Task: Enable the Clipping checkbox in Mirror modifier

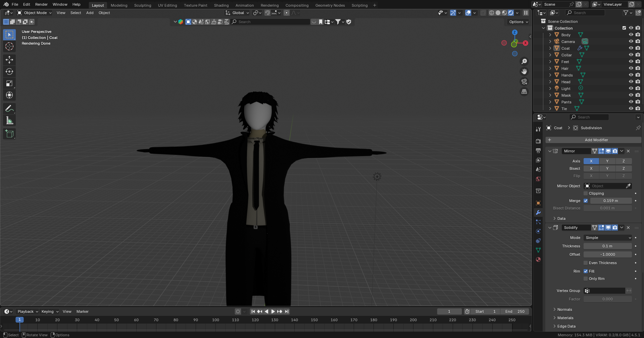Action: pyautogui.click(x=586, y=193)
